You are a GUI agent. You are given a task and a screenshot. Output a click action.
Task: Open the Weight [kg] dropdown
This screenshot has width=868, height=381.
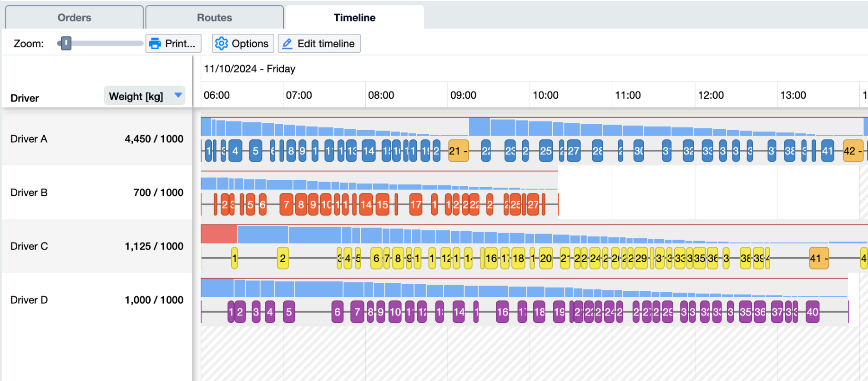[144, 96]
